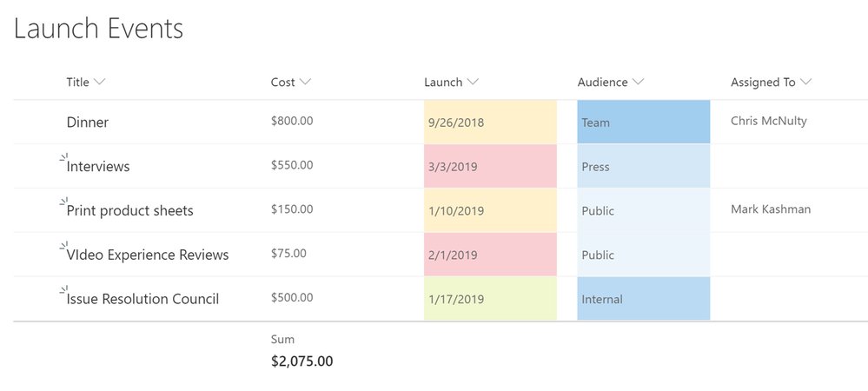Open the Title column dropdown chevron
Viewport: 868px width, 391px height.
click(100, 82)
